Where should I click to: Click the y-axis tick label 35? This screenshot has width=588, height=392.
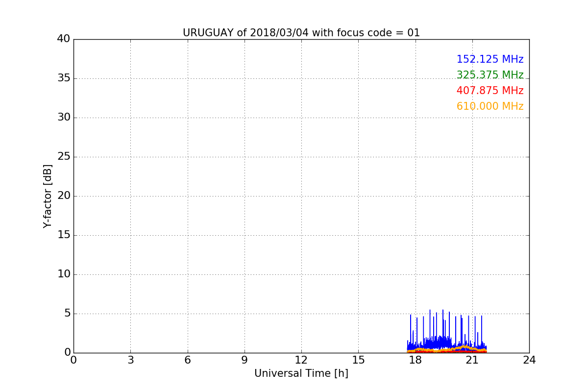click(64, 78)
